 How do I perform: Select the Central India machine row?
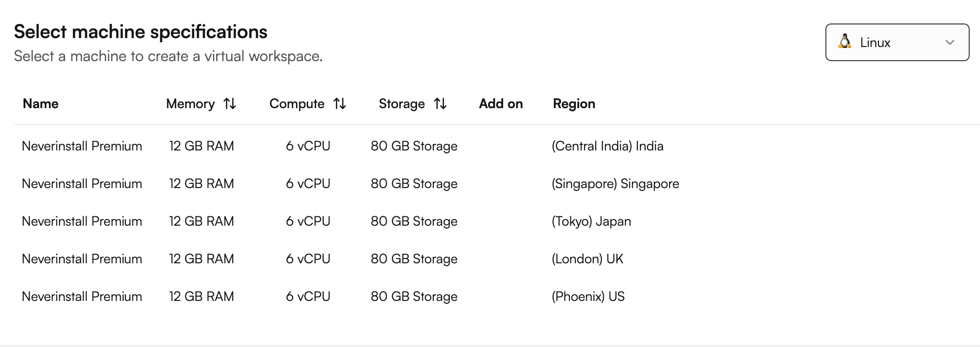(607, 146)
